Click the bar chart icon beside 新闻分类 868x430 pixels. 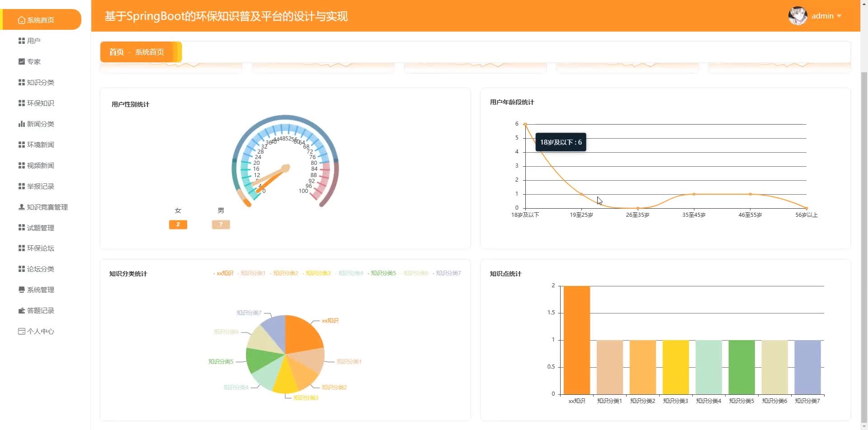pos(21,124)
